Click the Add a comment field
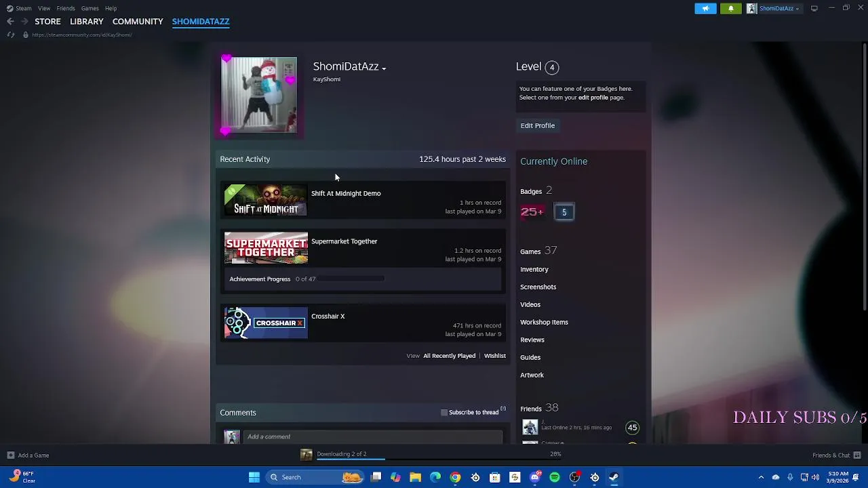Viewport: 868px width, 488px height. click(373, 436)
